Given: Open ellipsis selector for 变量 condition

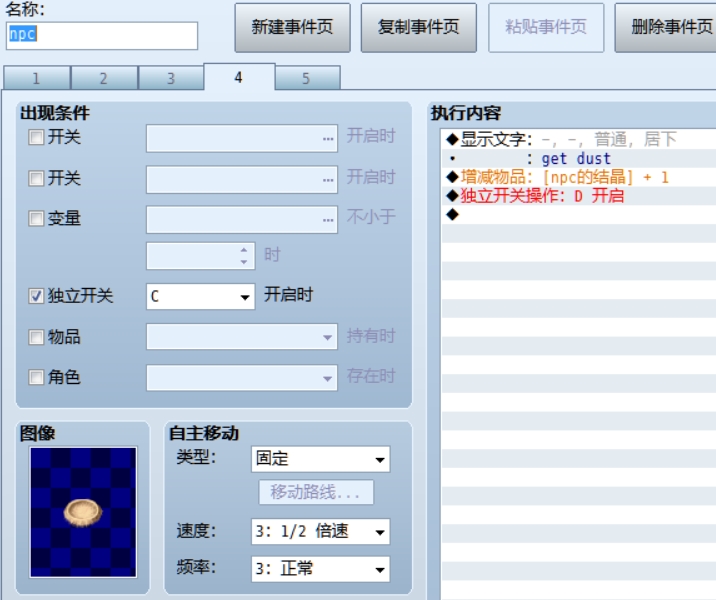Looking at the screenshot, I should click(327, 220).
